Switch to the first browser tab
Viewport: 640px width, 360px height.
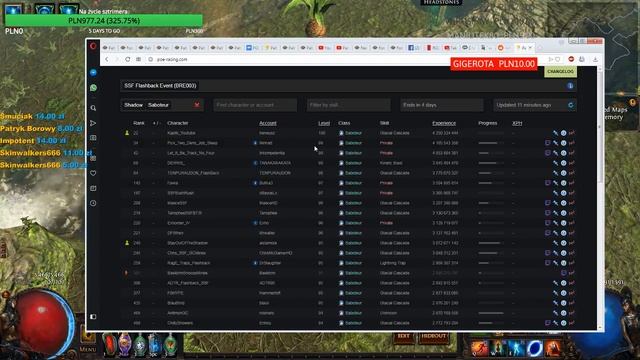[109, 48]
